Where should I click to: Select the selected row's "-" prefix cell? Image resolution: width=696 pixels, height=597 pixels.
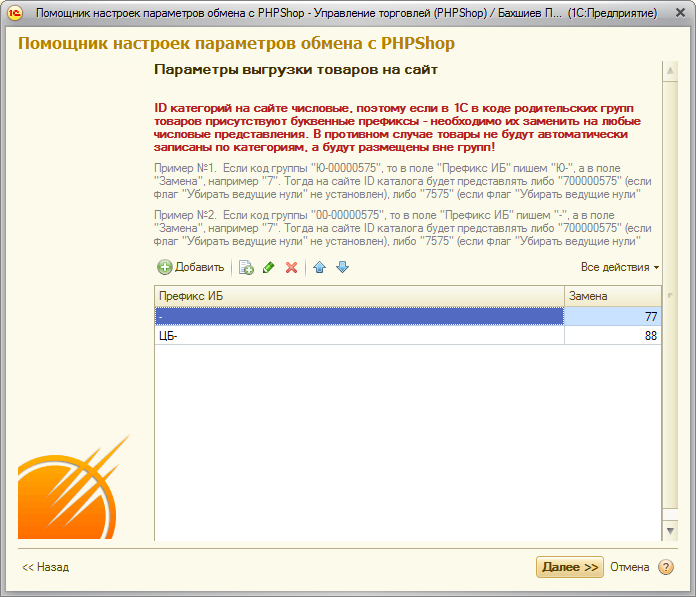pyautogui.click(x=360, y=316)
